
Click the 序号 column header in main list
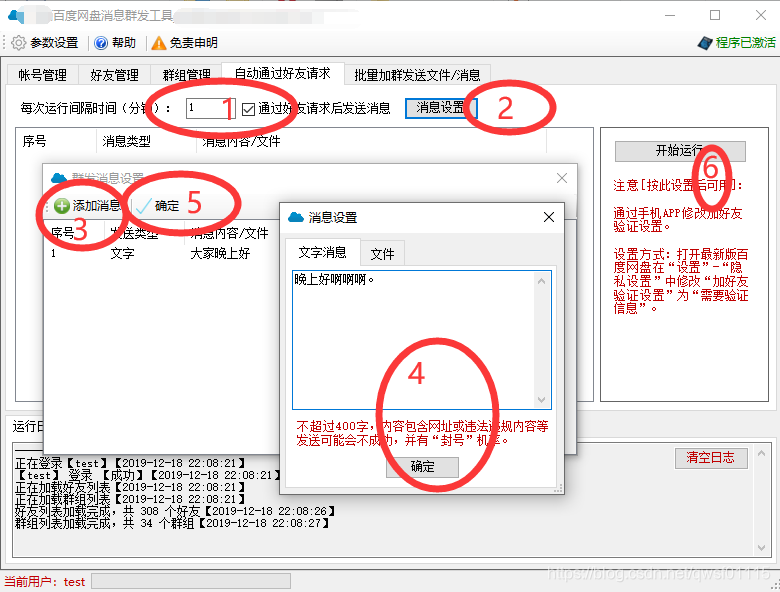(x=34, y=141)
